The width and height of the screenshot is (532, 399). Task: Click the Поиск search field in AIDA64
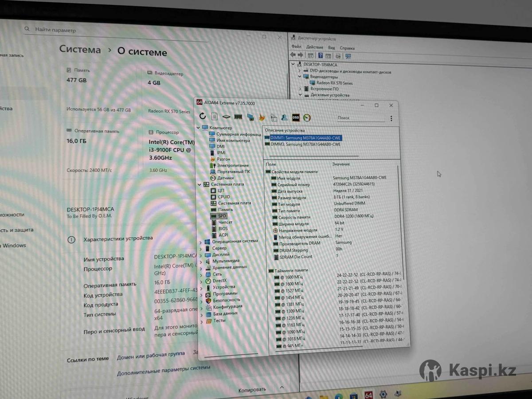tap(360, 118)
